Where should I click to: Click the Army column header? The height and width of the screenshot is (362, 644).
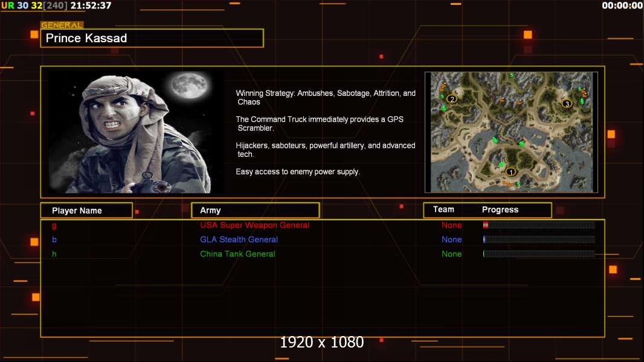256,211
